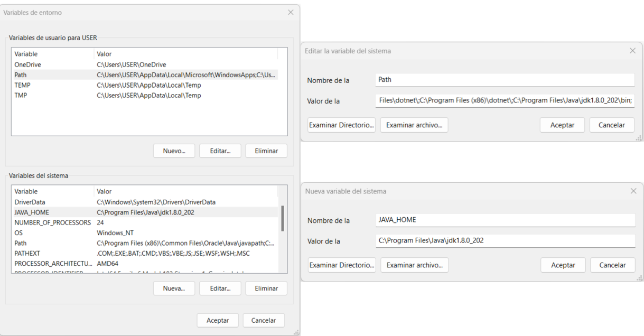Click Variable column header in user variables
Viewport: 644px width, 336px height.
click(53, 54)
